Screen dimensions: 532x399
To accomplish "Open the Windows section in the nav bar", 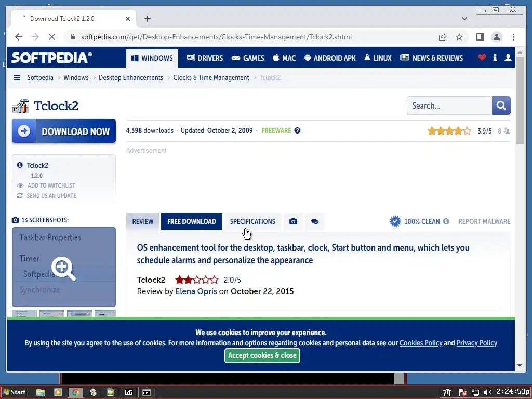I will [152, 58].
